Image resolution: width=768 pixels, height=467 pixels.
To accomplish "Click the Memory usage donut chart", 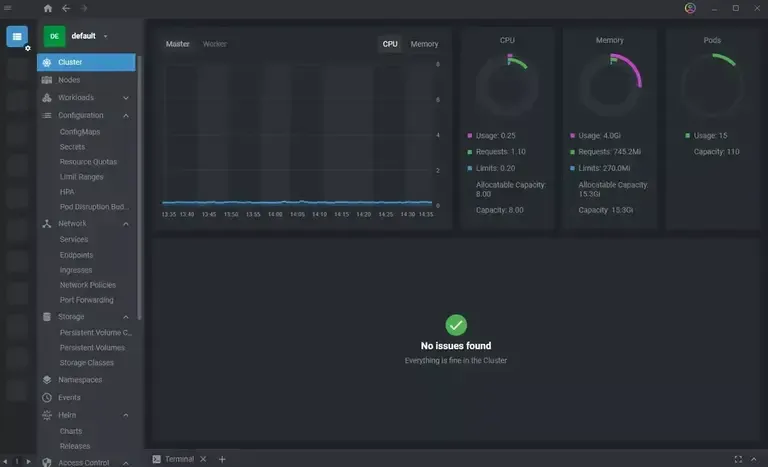I will (610, 85).
